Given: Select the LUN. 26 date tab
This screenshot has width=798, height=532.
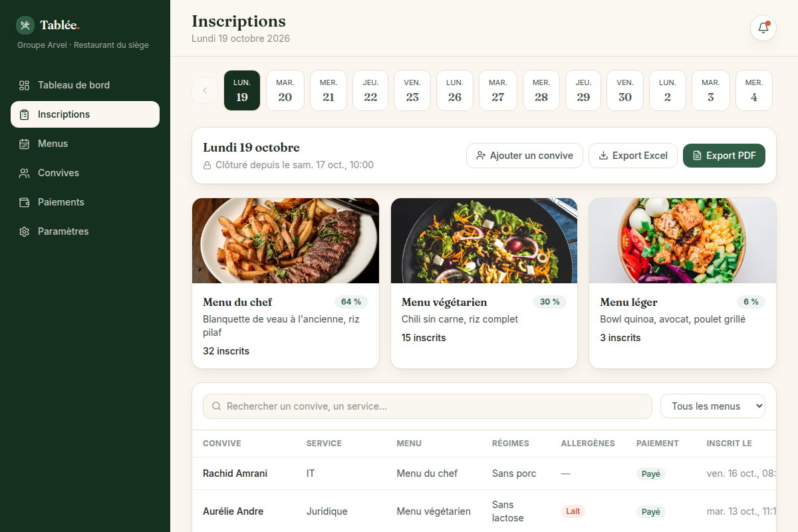Looking at the screenshot, I should 455,90.
